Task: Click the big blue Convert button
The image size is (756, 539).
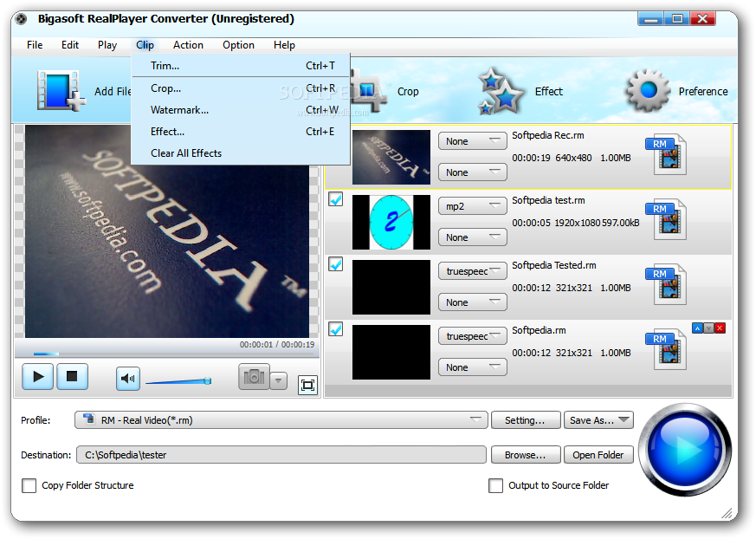Action: [685, 450]
